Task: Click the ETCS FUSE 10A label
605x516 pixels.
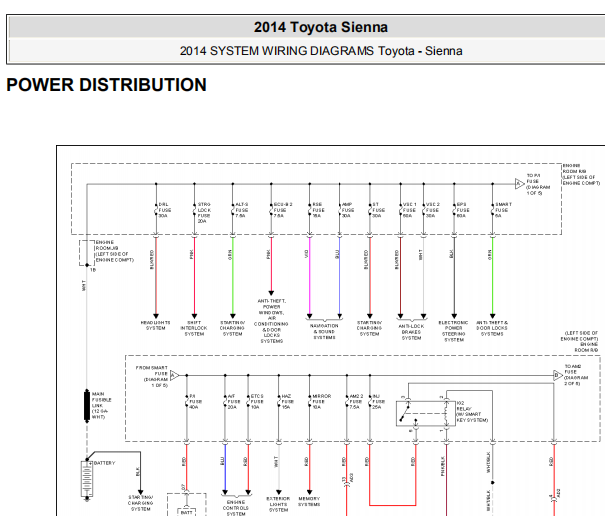Action: tap(257, 402)
